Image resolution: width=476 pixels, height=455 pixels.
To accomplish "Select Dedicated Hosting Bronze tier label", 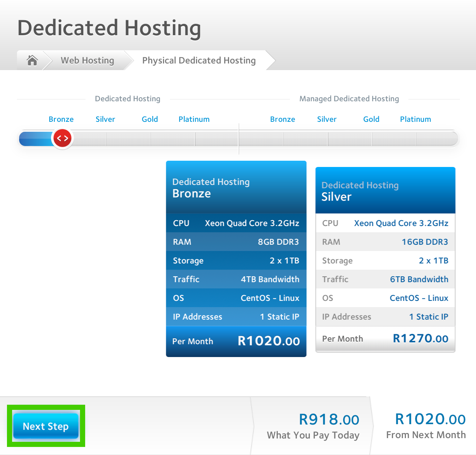I will tap(61, 119).
